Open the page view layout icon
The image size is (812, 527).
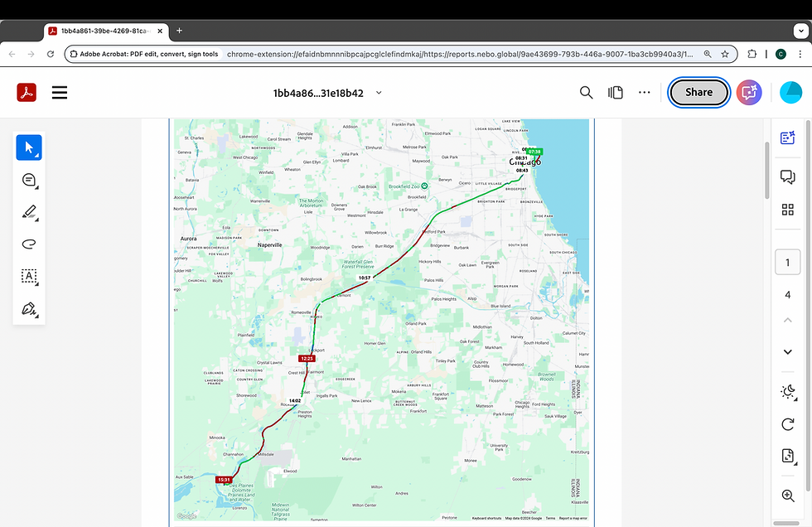coord(615,93)
